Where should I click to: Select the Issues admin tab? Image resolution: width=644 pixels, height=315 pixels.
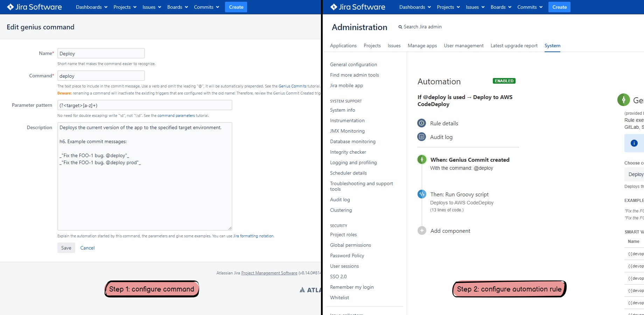click(x=394, y=45)
